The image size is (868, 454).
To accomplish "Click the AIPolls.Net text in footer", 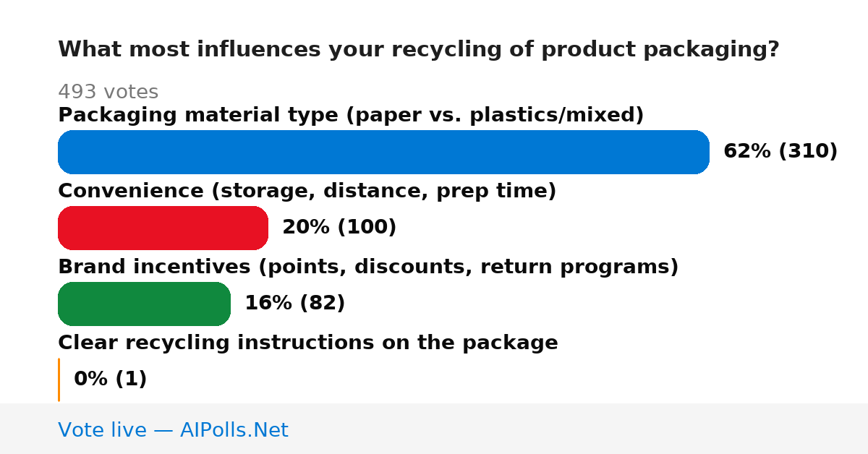I will (234, 430).
